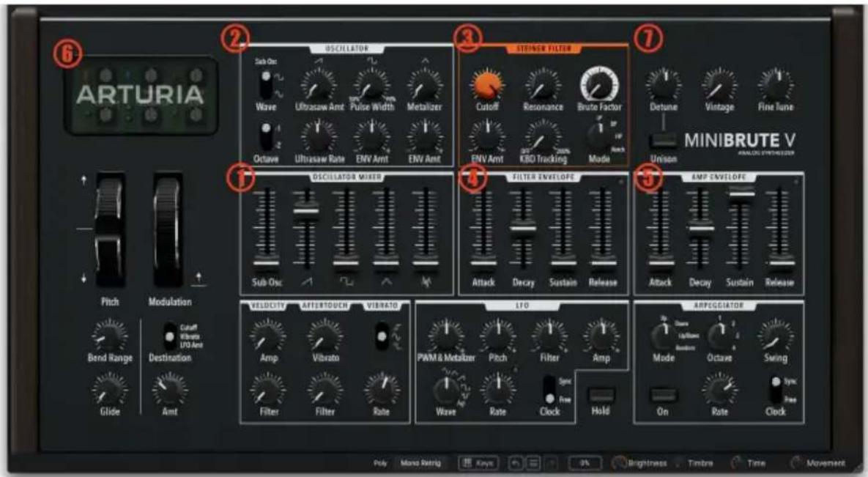
Task: Click the Amp Envelope Release fader
Action: [779, 264]
